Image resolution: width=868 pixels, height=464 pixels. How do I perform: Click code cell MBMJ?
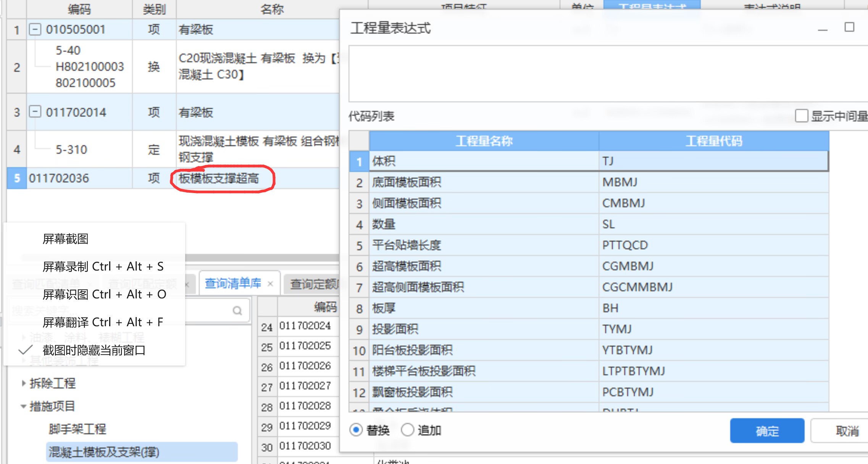click(x=714, y=182)
